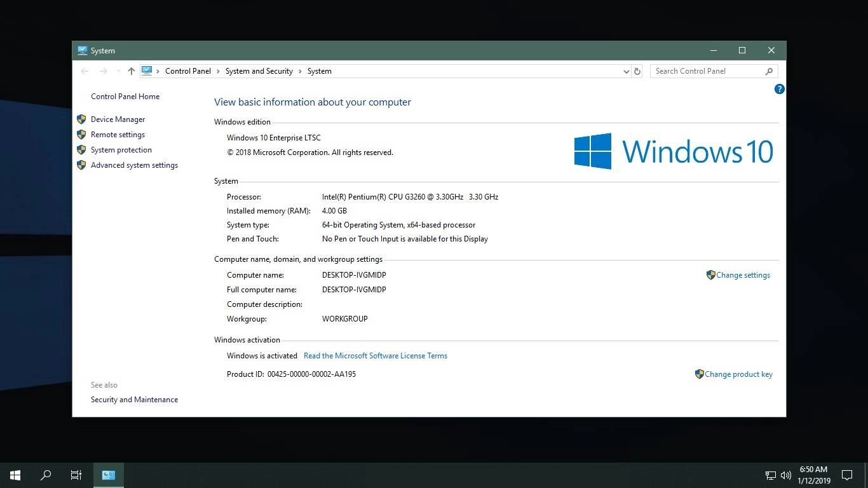Viewport: 868px width, 488px height.
Task: Click the Product ID 00425-00000-00002-AA195
Action: tap(311, 374)
